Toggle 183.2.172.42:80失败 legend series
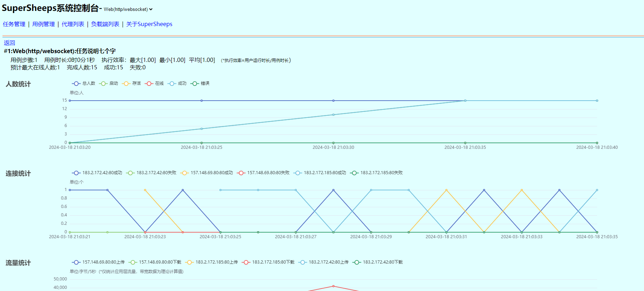The width and height of the screenshot is (644, 291). [x=151, y=173]
